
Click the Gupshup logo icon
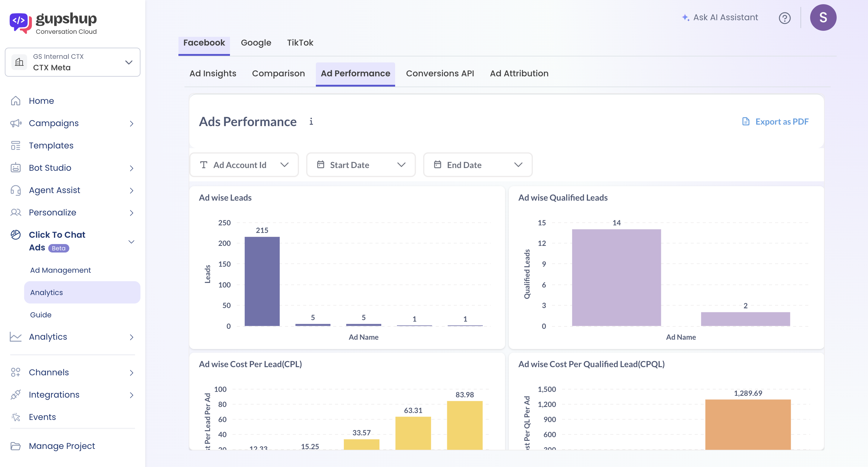(21, 23)
